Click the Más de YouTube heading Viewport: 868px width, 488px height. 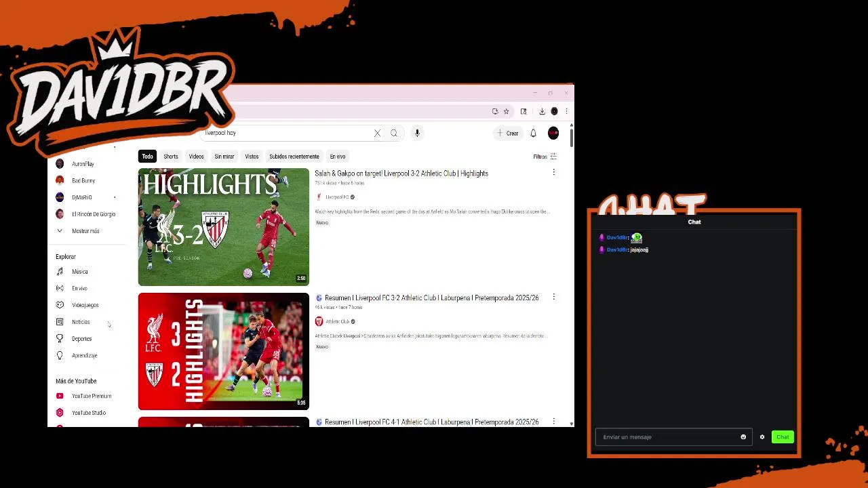(x=76, y=381)
